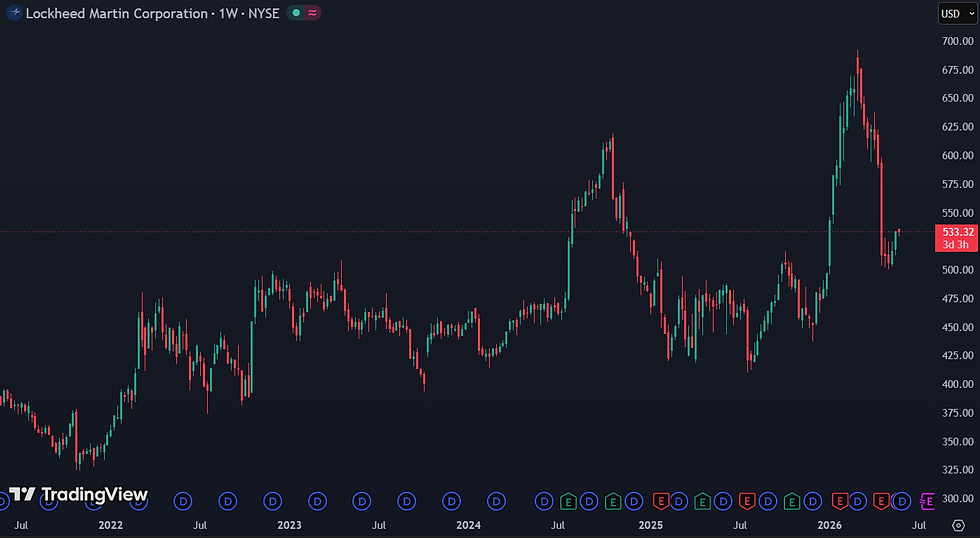Image resolution: width=980 pixels, height=538 pixels.
Task: Click the 350.00 price axis label
Action: (x=958, y=442)
